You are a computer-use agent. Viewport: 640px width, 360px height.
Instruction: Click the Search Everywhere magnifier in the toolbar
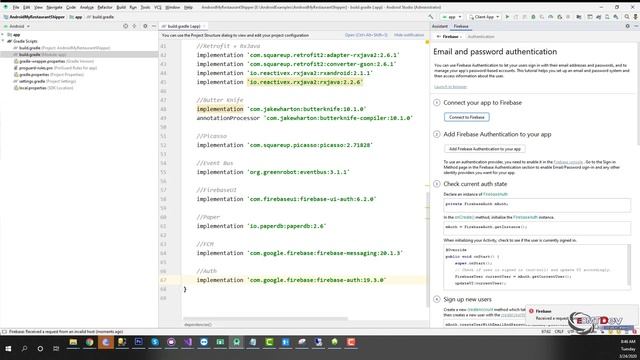point(627,17)
